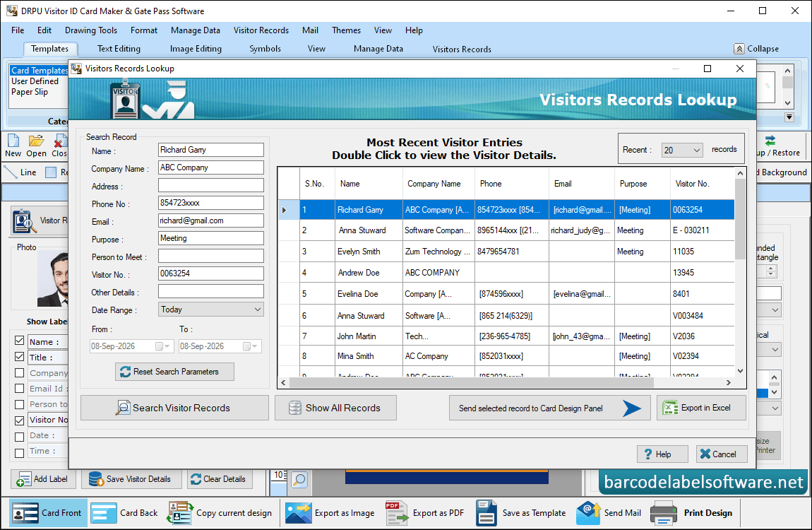Enable the Email Id show-label checkbox
Image resolution: width=812 pixels, height=530 pixels.
click(x=20, y=389)
